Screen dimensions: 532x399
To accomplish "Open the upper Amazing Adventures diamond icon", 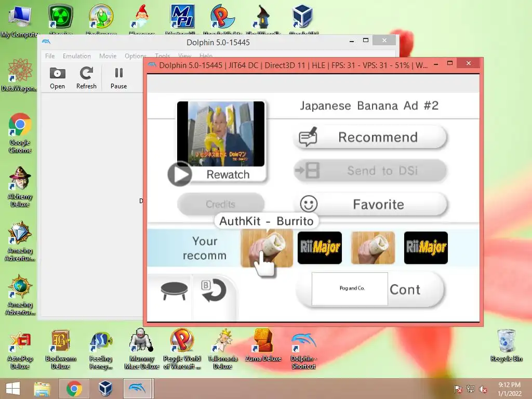I will coord(20,241).
